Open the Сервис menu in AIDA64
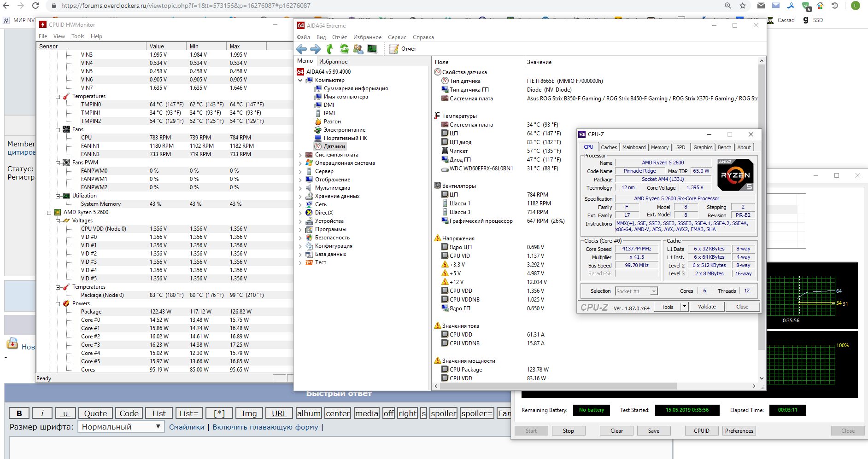 [397, 37]
